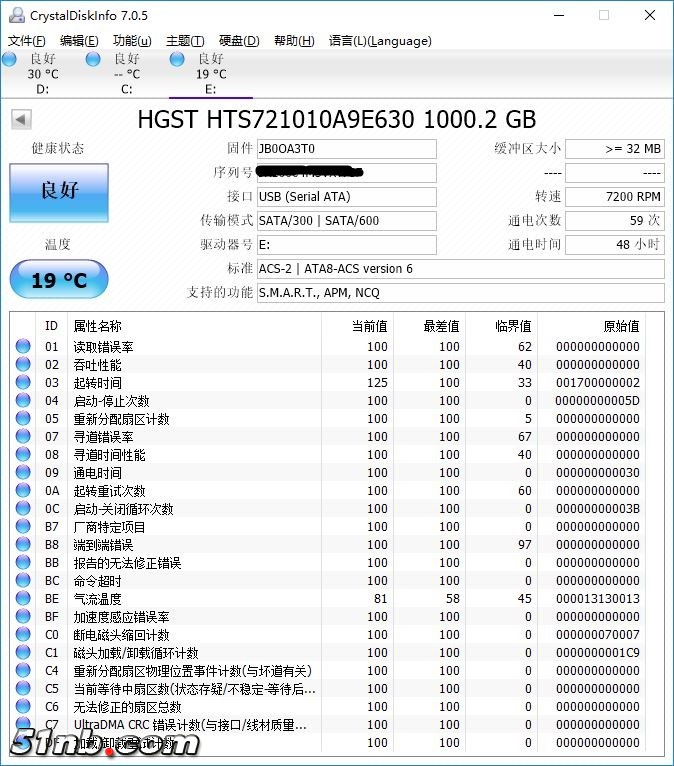Click the rotation rate field 7200 RPM

(615, 197)
